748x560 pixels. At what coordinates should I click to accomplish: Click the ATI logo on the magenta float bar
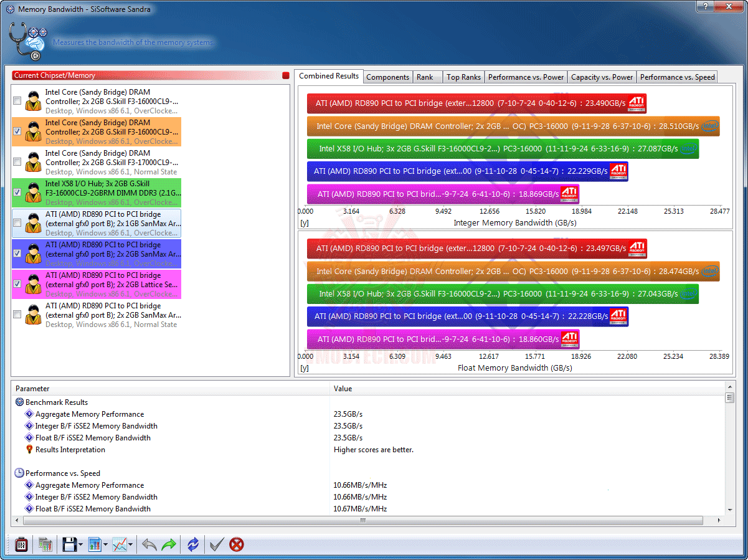click(x=569, y=339)
